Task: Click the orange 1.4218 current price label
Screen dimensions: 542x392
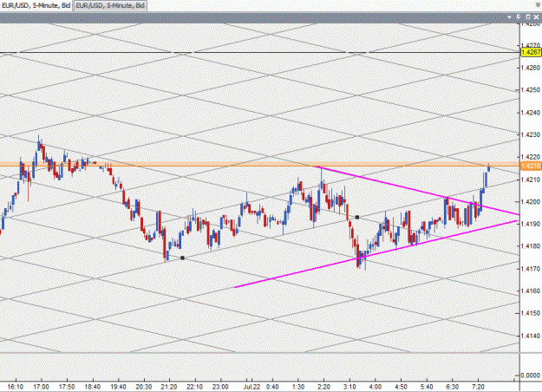Action: point(531,166)
